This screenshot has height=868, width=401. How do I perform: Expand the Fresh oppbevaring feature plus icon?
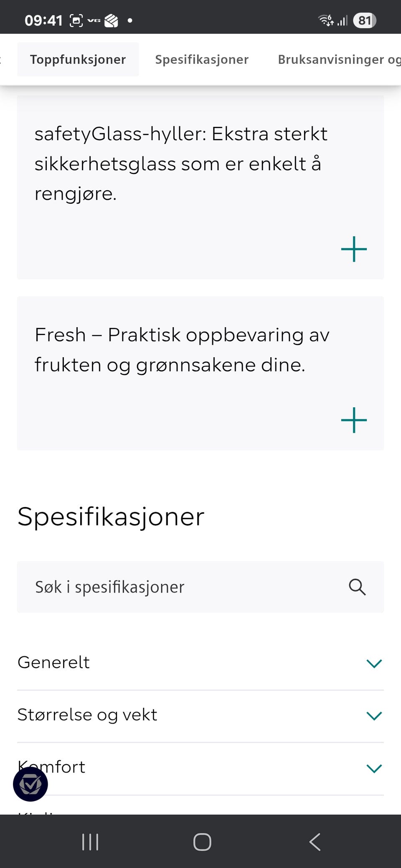(354, 420)
